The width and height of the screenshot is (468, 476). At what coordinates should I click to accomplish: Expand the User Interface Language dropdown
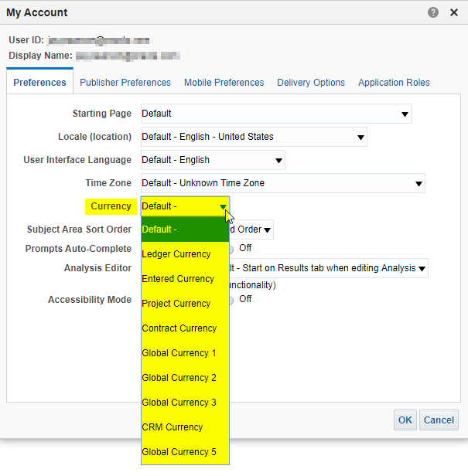click(278, 161)
